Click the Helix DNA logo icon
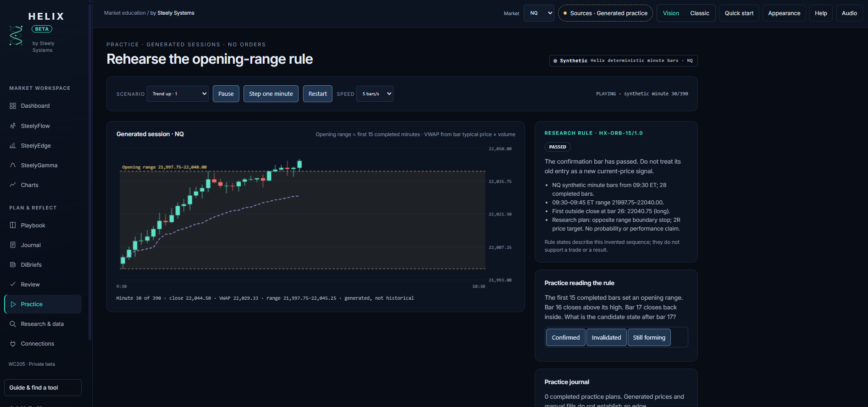Screen dimensions: 868x407 (16, 36)
